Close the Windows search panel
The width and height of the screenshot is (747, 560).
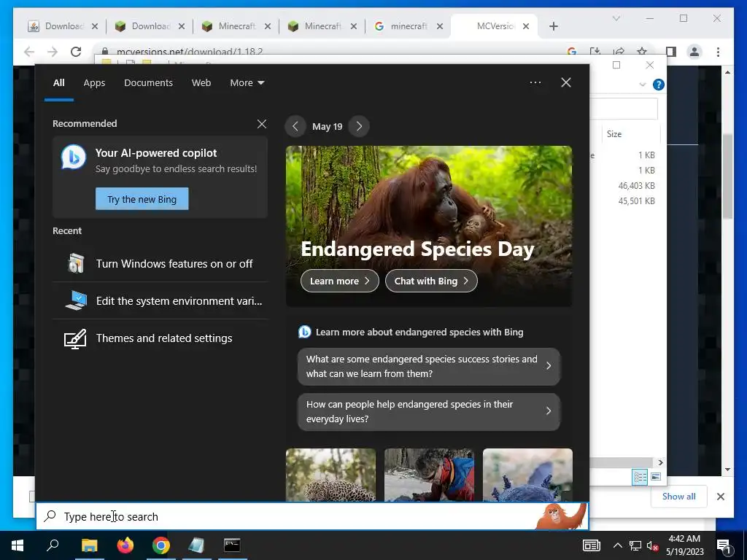tap(565, 82)
